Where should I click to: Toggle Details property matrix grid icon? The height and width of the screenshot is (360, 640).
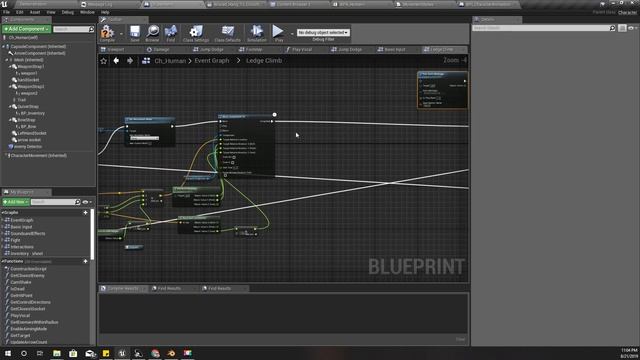tap(622, 28)
